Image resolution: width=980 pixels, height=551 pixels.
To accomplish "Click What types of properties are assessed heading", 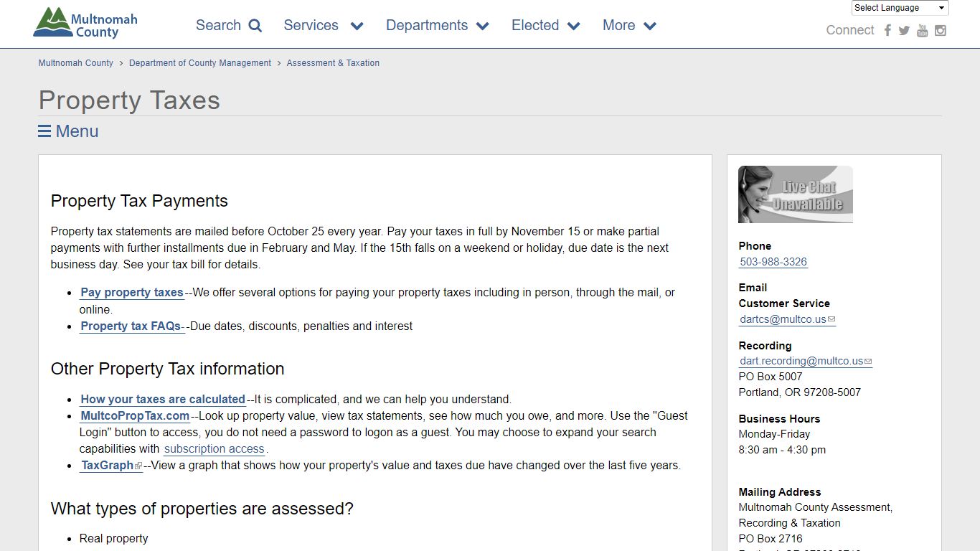I will click(202, 509).
